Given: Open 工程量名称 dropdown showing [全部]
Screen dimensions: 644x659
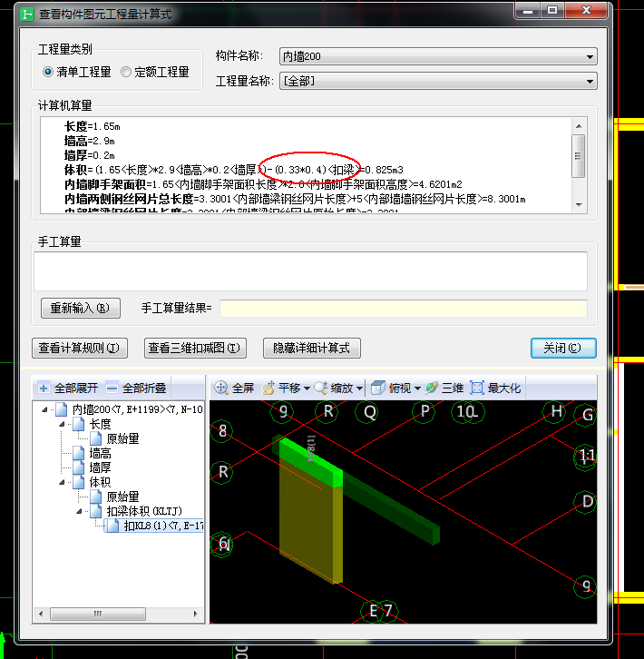Looking at the screenshot, I should pyautogui.click(x=438, y=81).
